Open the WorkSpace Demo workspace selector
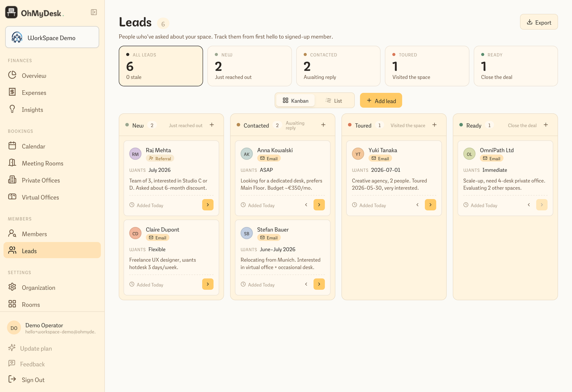This screenshot has height=392, width=572. click(x=52, y=37)
